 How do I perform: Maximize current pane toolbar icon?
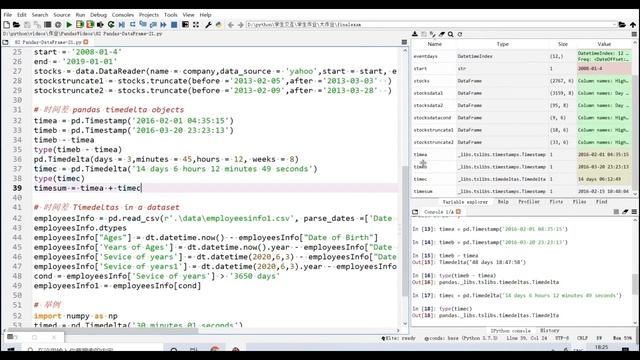pyautogui.click(x=185, y=25)
